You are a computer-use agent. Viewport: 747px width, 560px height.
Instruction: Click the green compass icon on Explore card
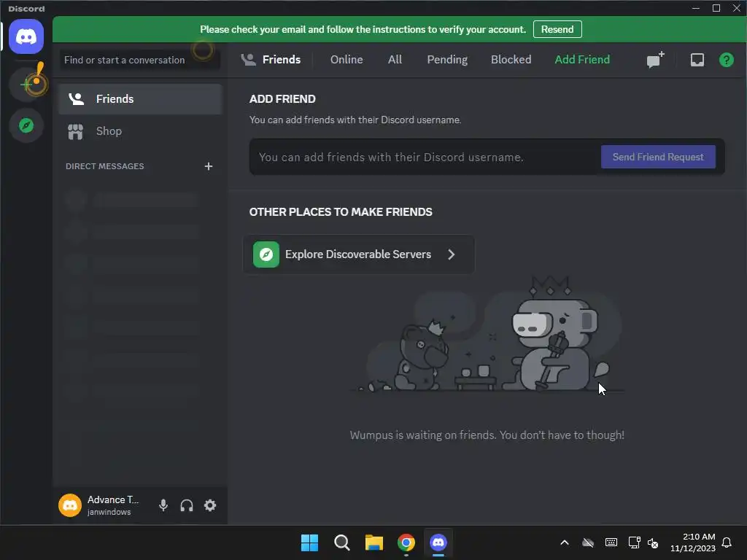pyautogui.click(x=266, y=254)
